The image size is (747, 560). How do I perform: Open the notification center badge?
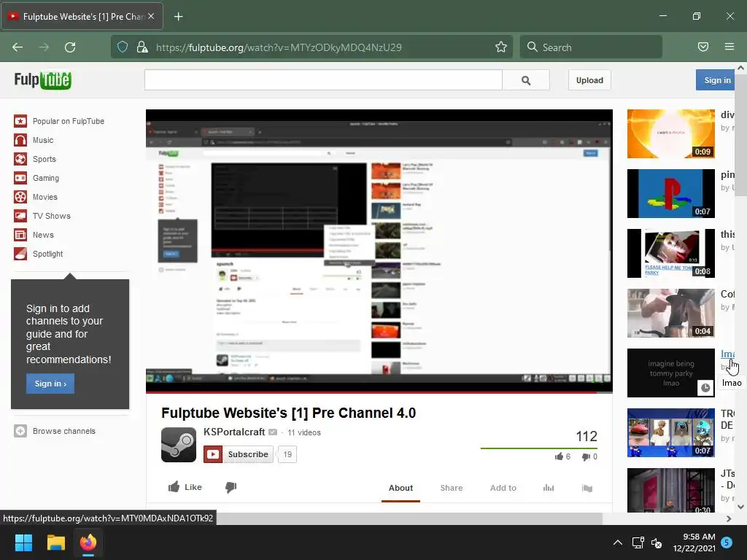[727, 542]
